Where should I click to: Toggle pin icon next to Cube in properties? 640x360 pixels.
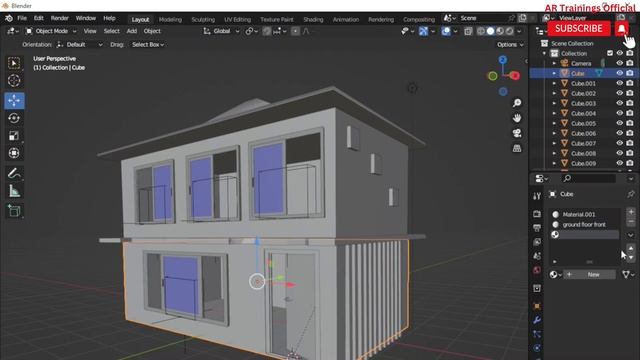click(631, 194)
